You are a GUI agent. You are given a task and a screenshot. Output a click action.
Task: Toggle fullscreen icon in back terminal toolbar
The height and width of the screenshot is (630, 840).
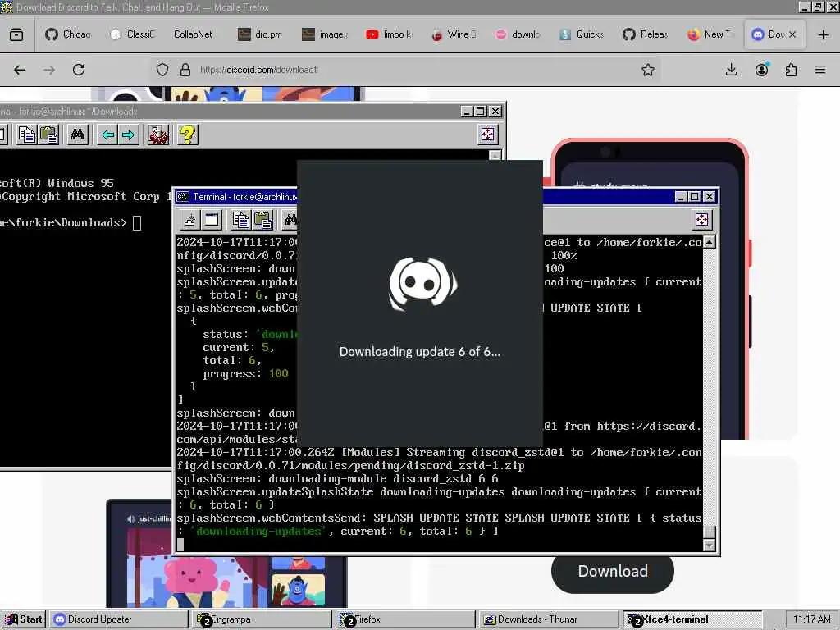pyautogui.click(x=487, y=135)
